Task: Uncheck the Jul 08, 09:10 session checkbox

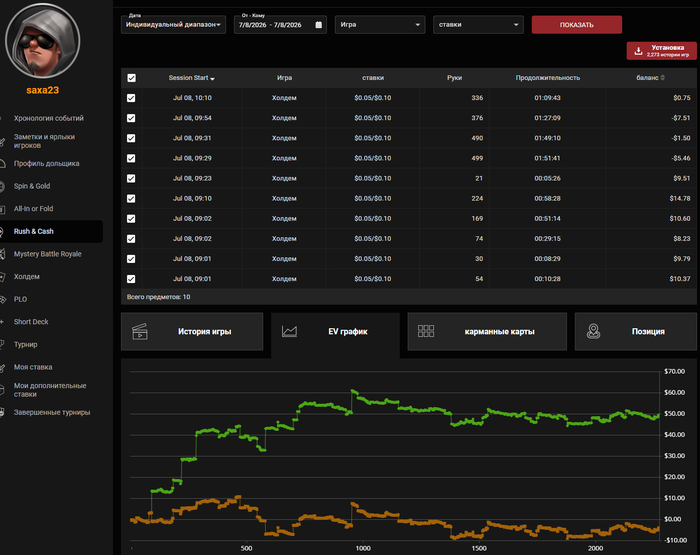Action: point(131,198)
